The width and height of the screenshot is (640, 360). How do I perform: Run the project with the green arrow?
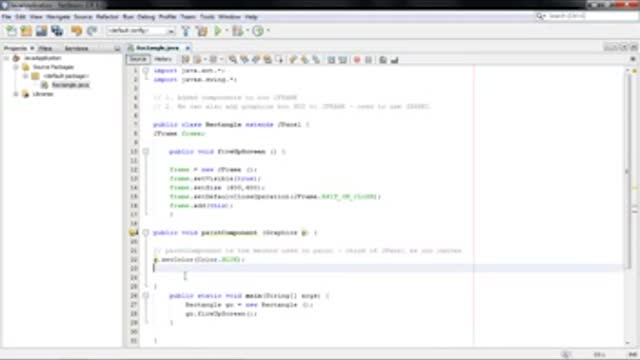[x=218, y=31]
